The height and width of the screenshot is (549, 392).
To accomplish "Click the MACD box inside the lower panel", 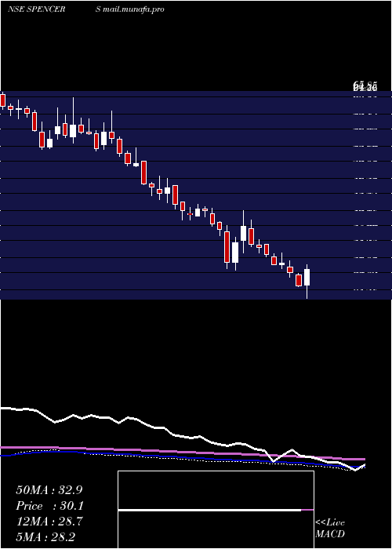I will click(216, 510).
